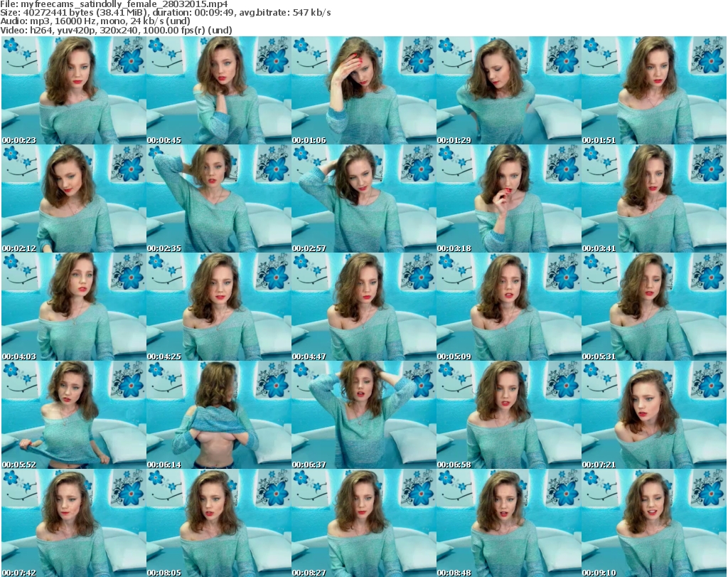Click the thumbnail stamped 00:01:51

click(x=654, y=90)
